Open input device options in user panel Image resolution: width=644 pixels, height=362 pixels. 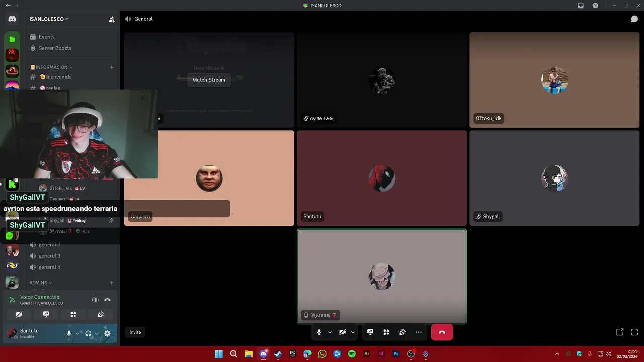(x=77, y=333)
